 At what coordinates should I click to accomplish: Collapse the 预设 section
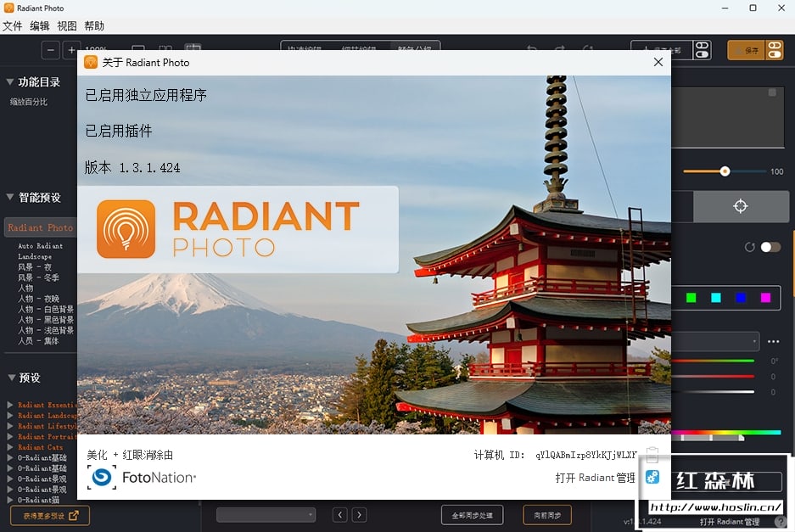[12, 378]
